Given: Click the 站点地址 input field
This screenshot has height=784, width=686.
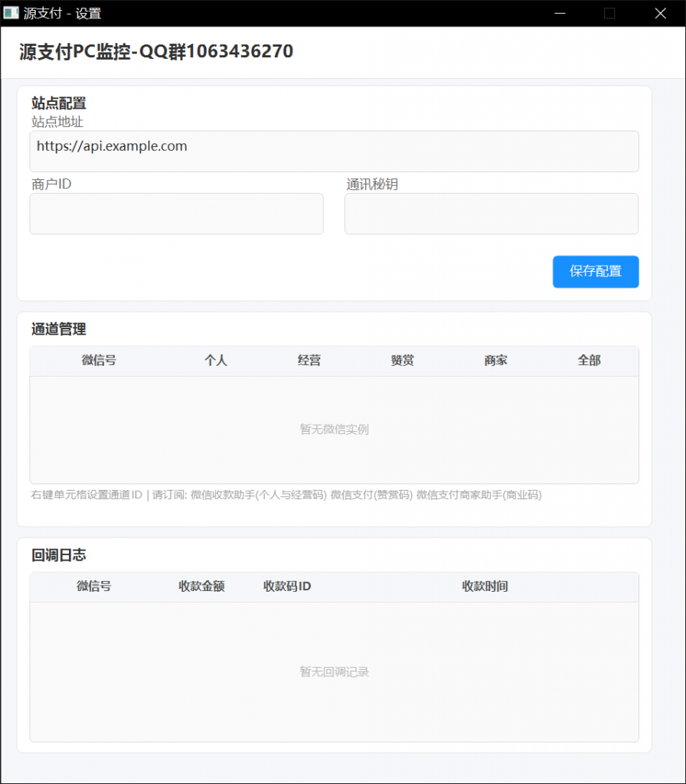Looking at the screenshot, I should point(334,151).
